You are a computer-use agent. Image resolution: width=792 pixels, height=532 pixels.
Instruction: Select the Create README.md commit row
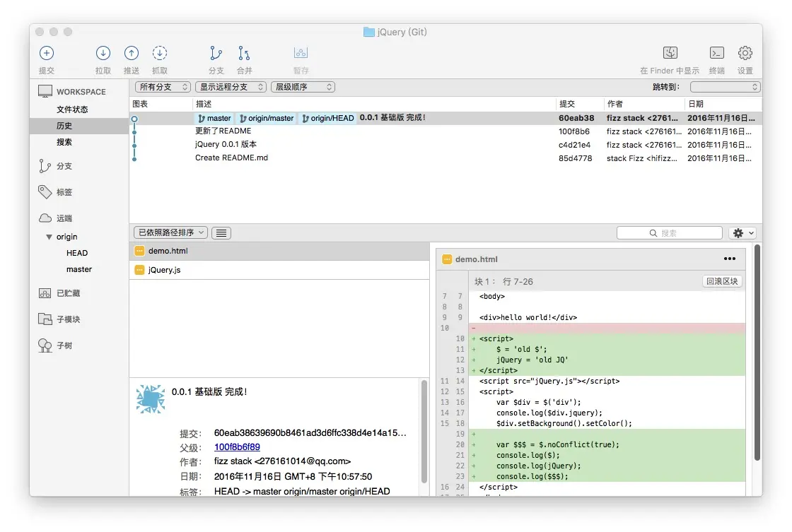pos(445,158)
